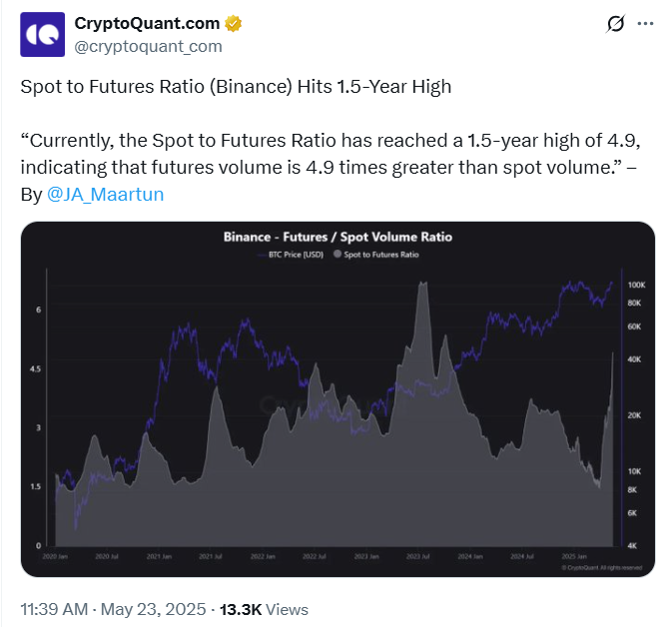Open the Grok slash-circle icon
The image size is (672, 627).
click(x=615, y=24)
